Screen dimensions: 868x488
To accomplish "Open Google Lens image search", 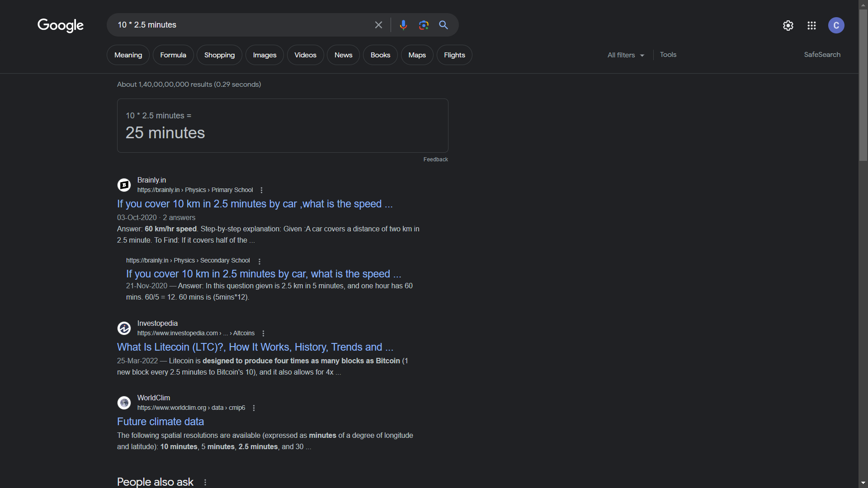I will [424, 25].
